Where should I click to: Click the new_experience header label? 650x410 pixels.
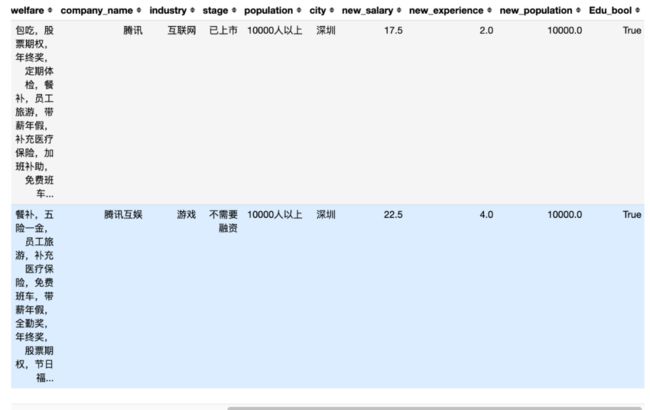coord(446,10)
